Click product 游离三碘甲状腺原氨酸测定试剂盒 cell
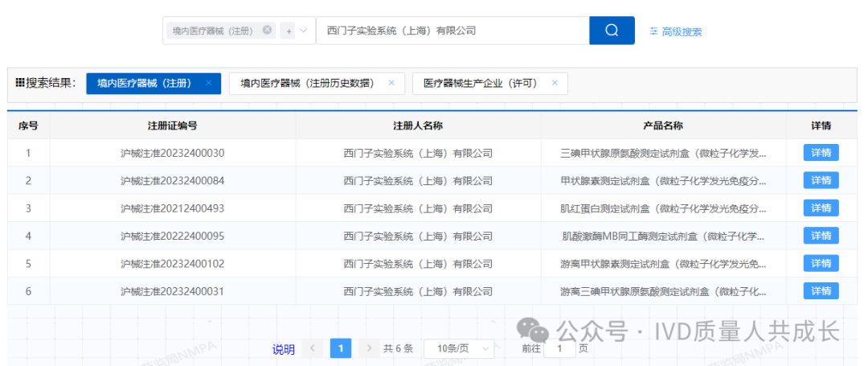868x366 pixels. [663, 292]
